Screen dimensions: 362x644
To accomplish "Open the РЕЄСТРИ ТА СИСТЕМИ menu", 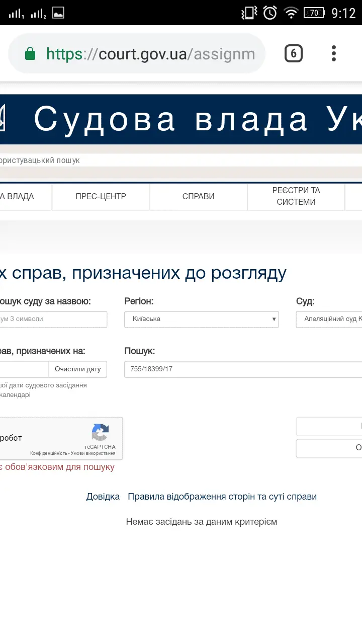I will (296, 197).
